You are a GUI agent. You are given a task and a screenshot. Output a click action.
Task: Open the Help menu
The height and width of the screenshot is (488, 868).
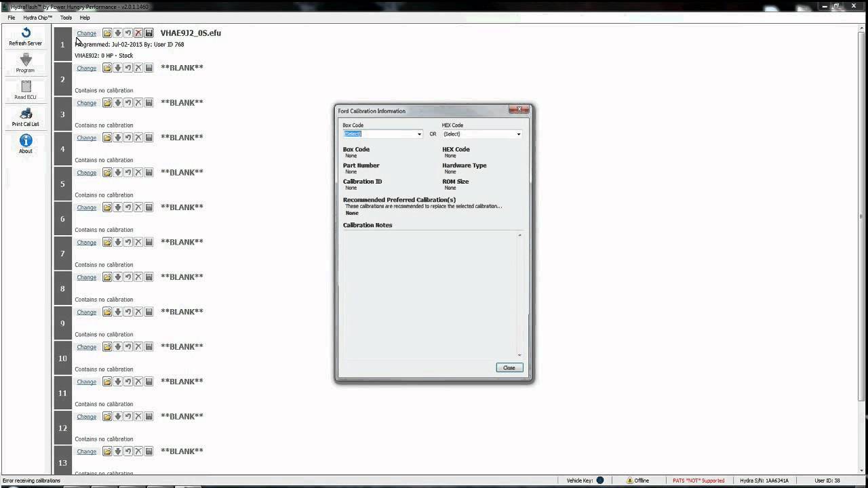(x=85, y=18)
